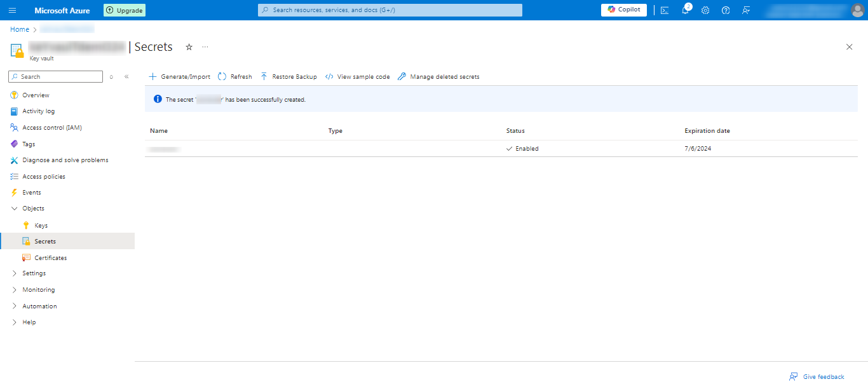Open the hamburger portal menu
Screen dimensions: 868x391
click(12, 10)
